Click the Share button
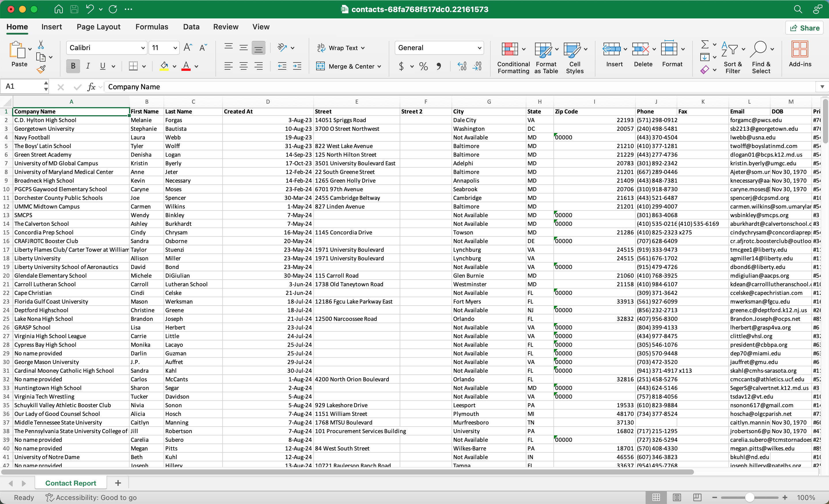 (x=804, y=28)
